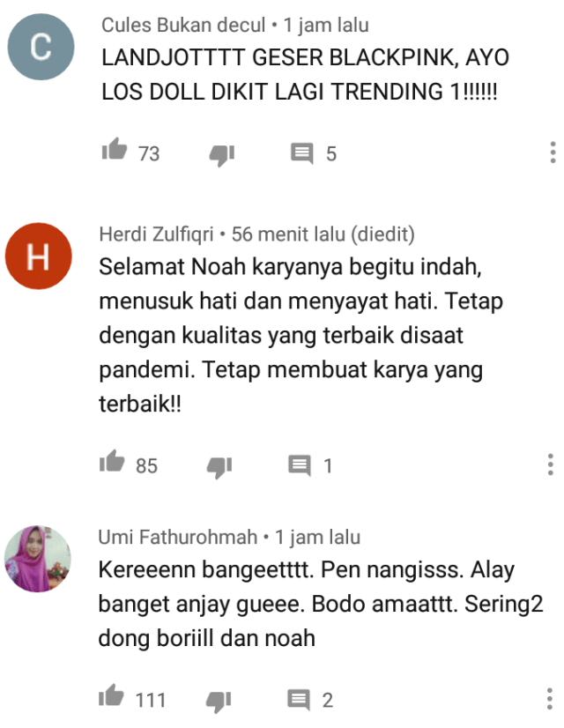
Task: Open options menu for Herdi Zulfiqri's comment
Action: [550, 464]
